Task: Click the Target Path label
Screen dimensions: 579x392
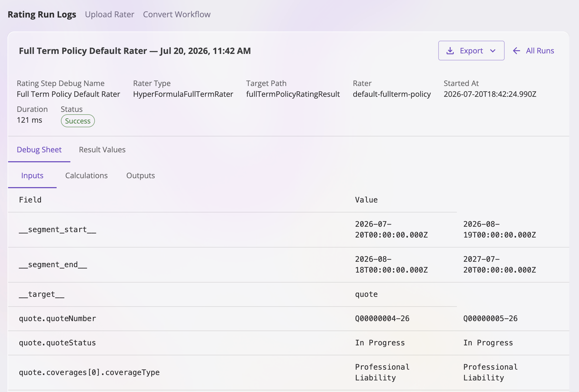Action: click(x=266, y=83)
